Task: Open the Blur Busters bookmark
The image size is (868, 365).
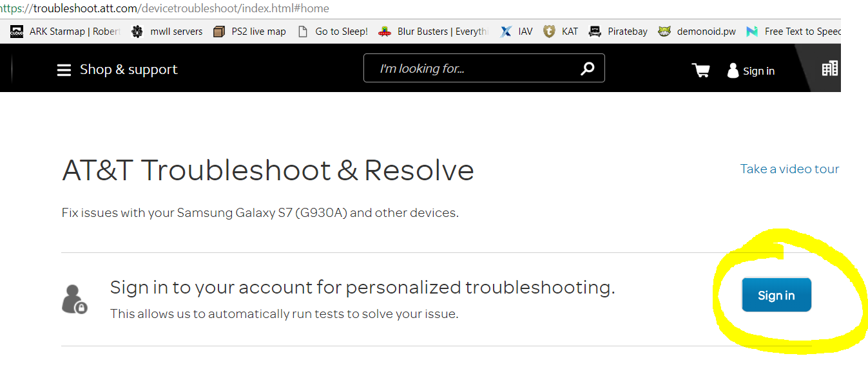Action: [x=434, y=31]
